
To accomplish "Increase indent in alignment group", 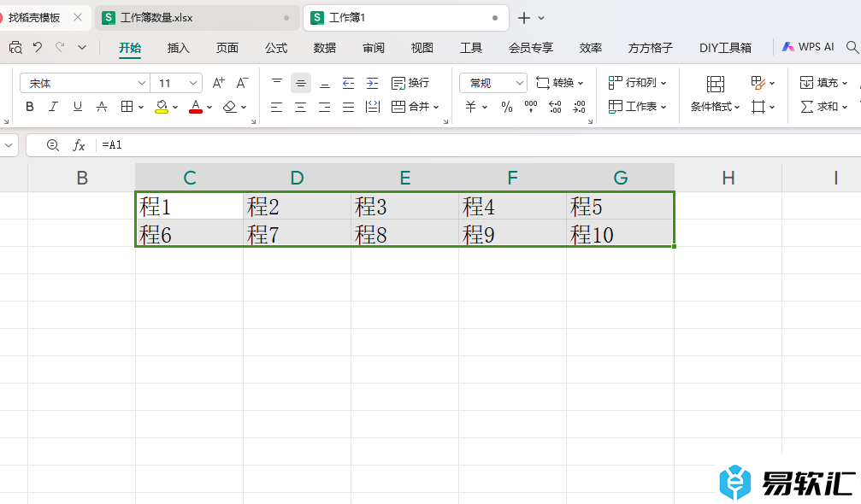I will 372,83.
